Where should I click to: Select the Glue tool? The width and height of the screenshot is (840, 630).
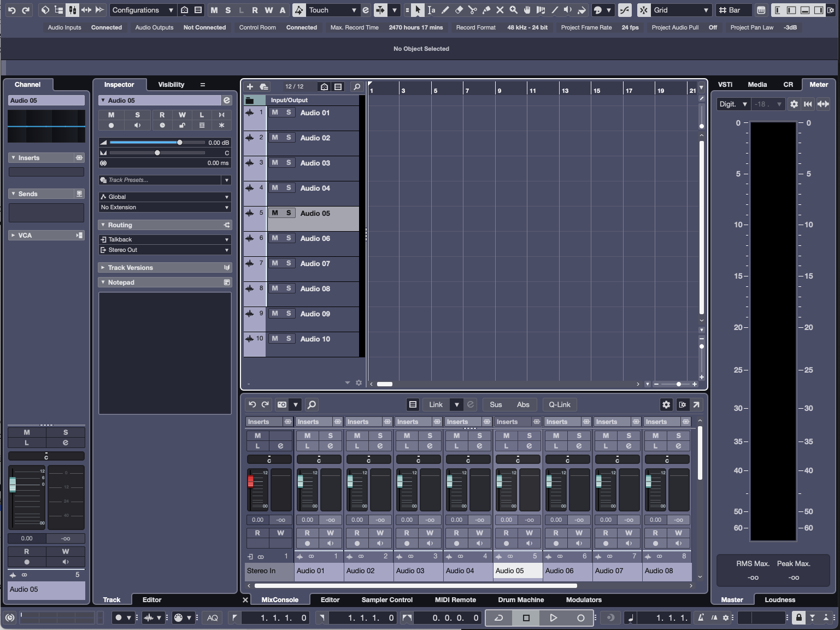click(x=486, y=10)
